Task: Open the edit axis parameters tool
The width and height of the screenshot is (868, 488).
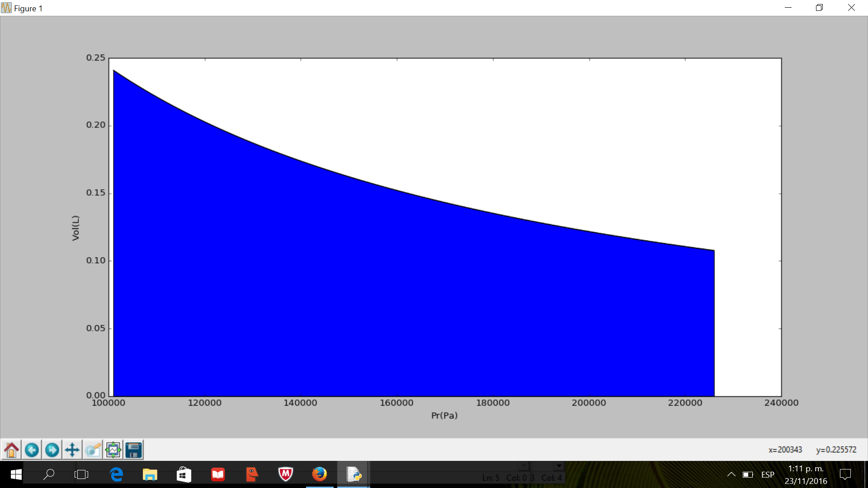Action: (x=93, y=450)
